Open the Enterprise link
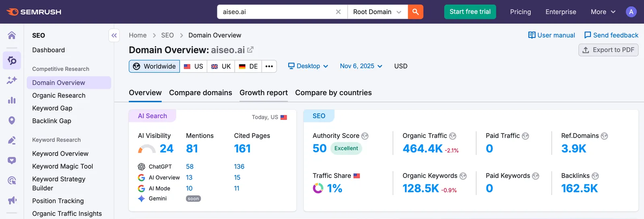Viewport: 644px width, 219px height. (561, 12)
